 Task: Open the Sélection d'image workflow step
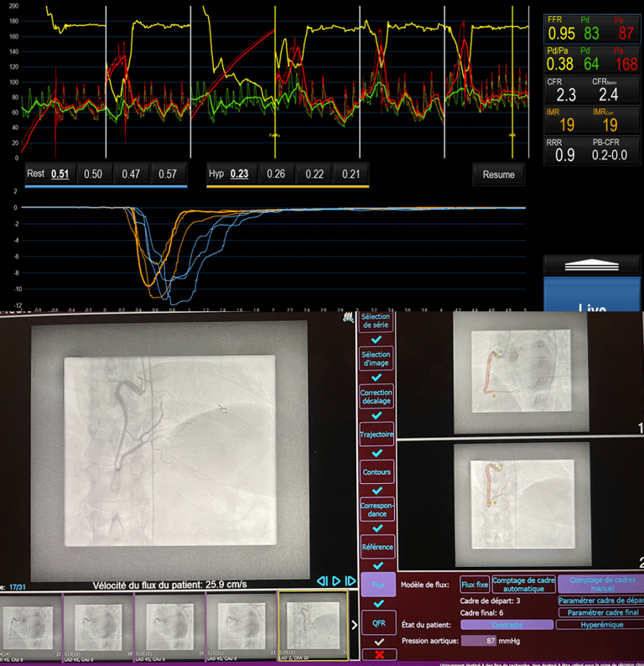tap(377, 359)
